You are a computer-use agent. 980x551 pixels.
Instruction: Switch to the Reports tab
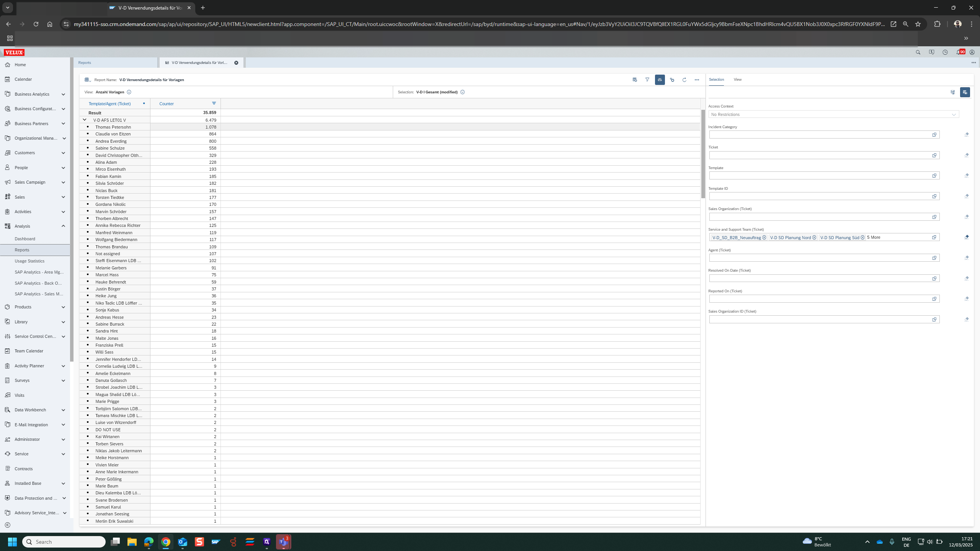pos(85,63)
